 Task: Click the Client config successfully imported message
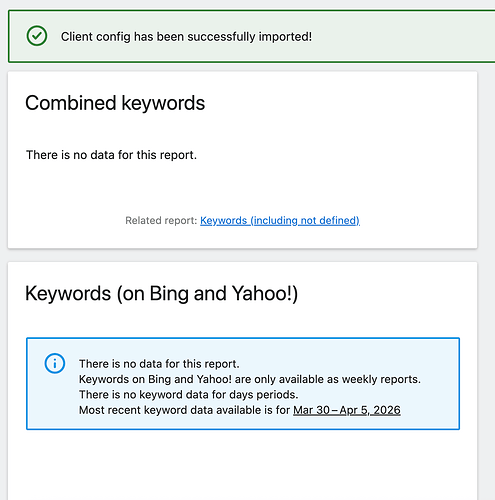coord(186,37)
